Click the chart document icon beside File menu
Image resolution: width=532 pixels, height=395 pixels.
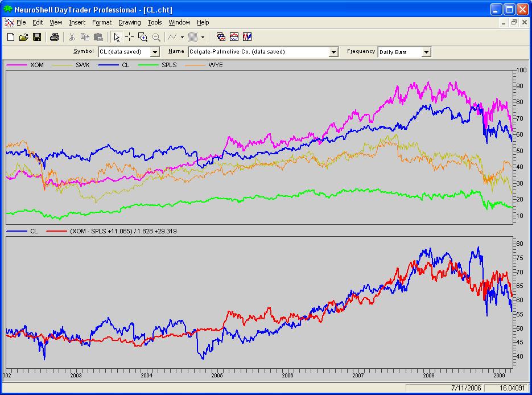pos(9,22)
